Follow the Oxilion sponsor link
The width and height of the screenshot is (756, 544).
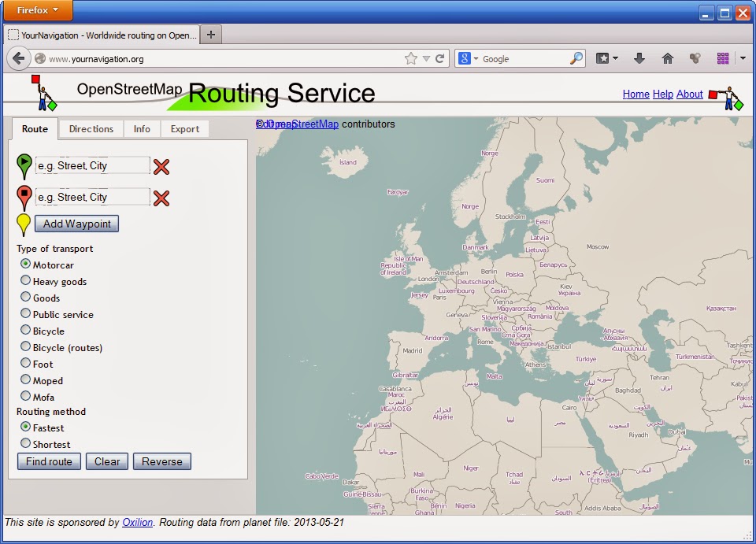pos(137,522)
